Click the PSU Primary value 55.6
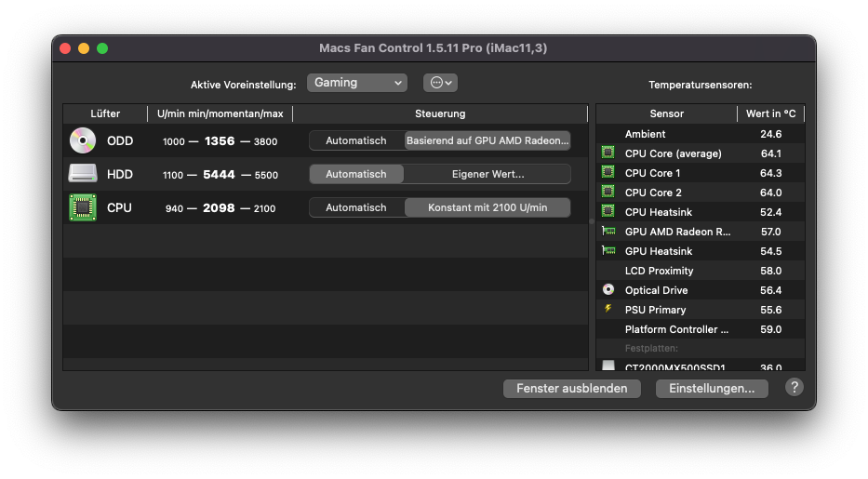The height and width of the screenshot is (479, 868). pyautogui.click(x=770, y=310)
